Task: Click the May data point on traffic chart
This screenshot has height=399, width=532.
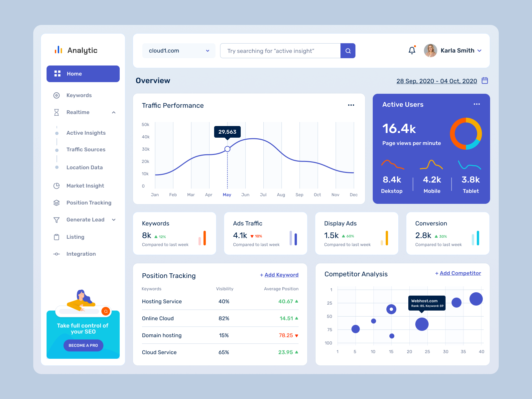Action: [227, 149]
